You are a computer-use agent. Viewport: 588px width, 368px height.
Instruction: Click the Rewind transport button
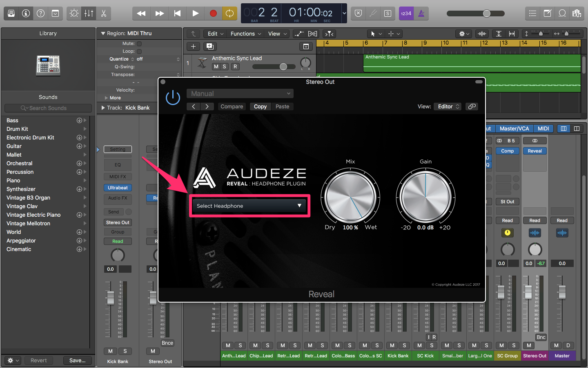pos(141,13)
